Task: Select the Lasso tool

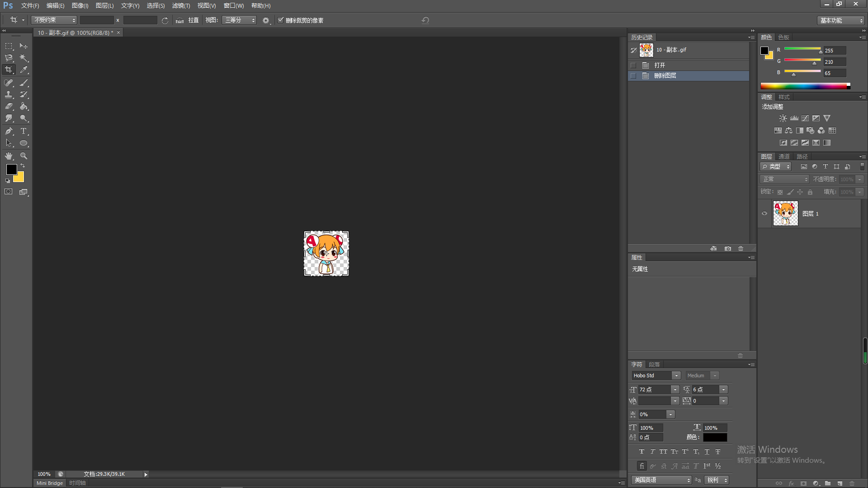Action: 9,58
